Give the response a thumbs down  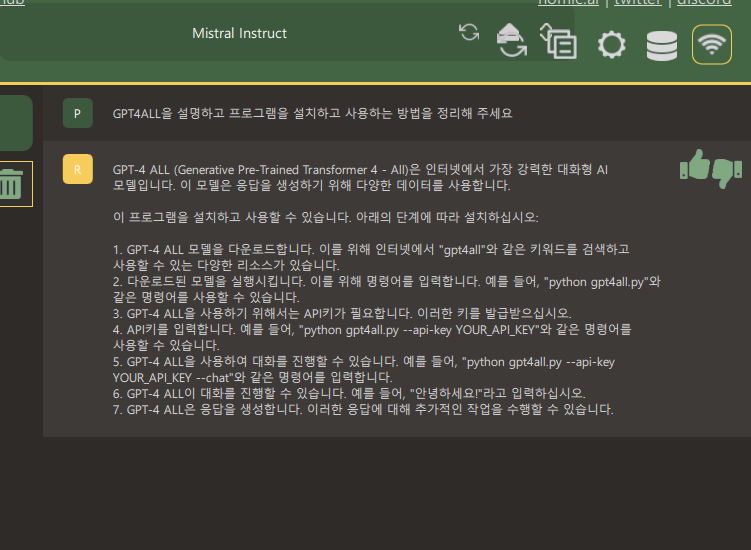click(x=728, y=172)
